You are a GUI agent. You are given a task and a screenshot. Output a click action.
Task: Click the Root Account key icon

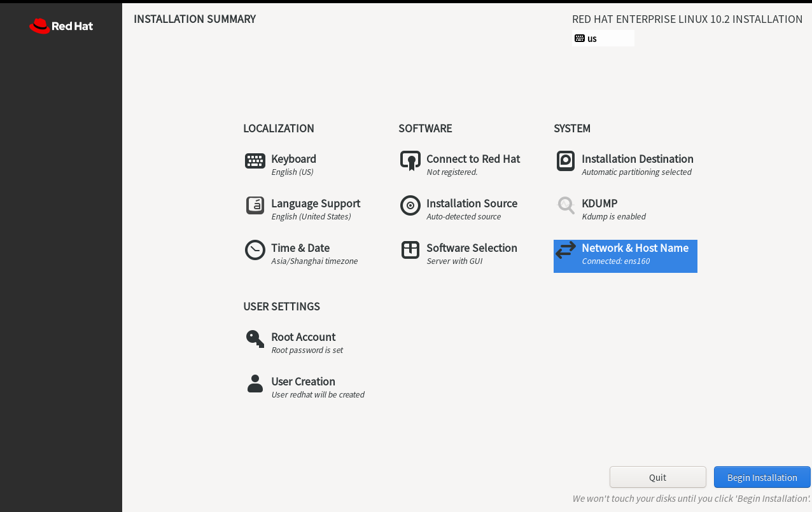[x=255, y=339]
